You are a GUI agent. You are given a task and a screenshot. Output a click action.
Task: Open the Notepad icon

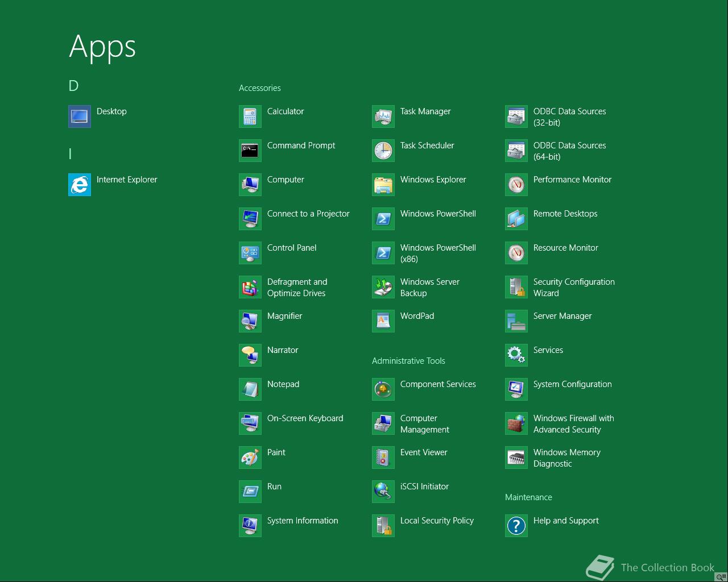pos(250,389)
